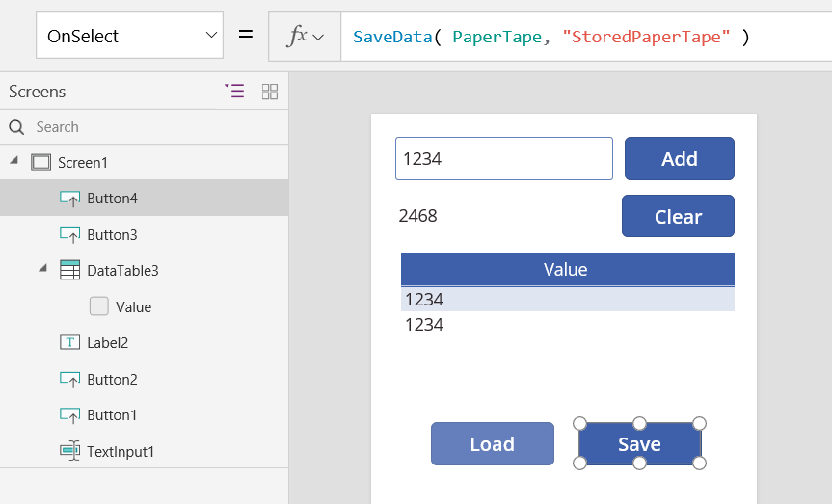Select the second 1234 table row
The width and height of the screenshot is (832, 504).
click(x=568, y=324)
